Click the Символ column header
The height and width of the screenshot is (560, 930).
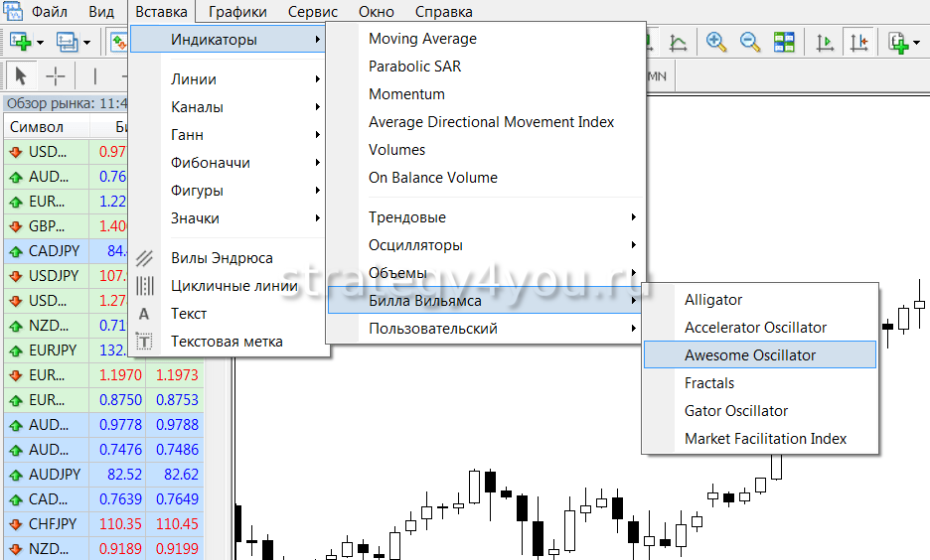37,127
